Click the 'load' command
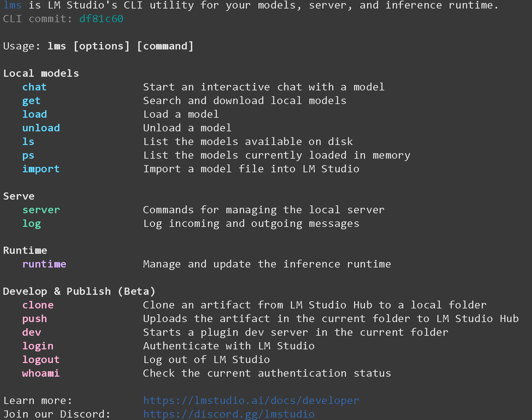532x420 pixels. click(x=34, y=114)
